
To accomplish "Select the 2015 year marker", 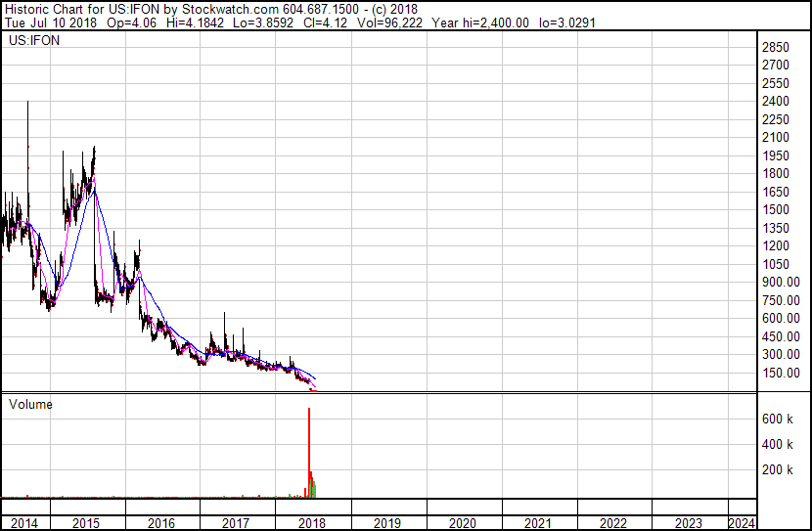I will 87,523.
